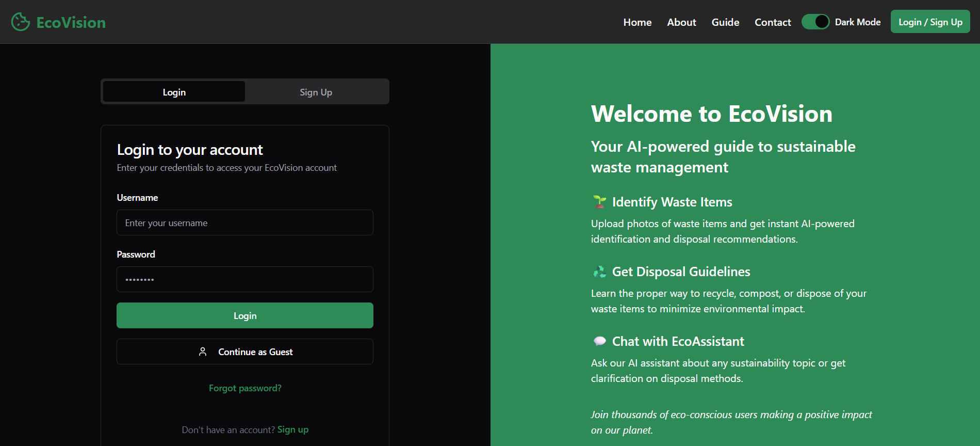Switch to the Login tab
This screenshot has height=446, width=980.
[174, 92]
